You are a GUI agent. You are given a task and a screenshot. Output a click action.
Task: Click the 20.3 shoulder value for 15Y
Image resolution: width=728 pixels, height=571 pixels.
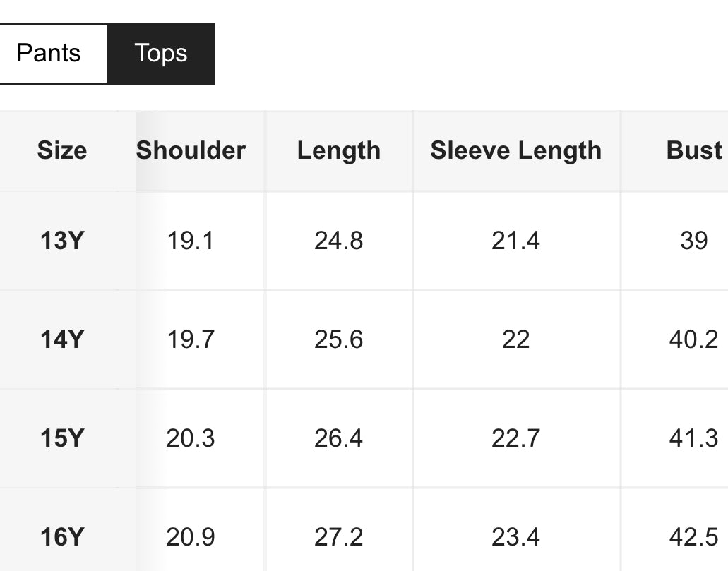(191, 438)
